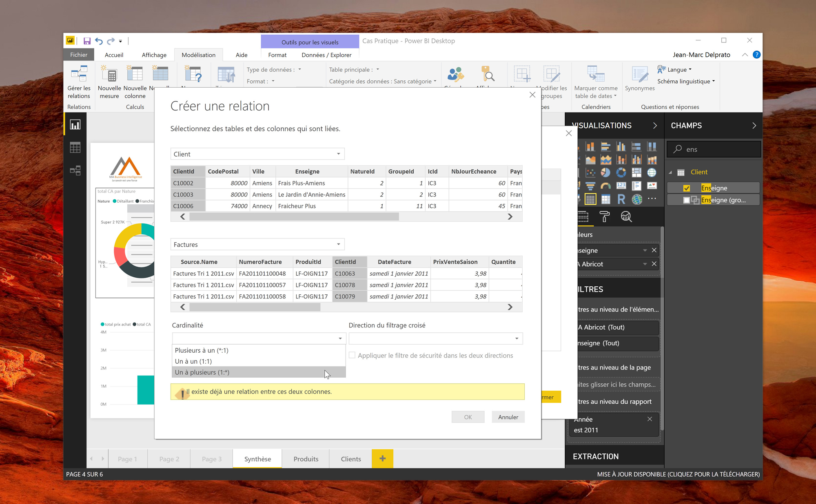The width and height of the screenshot is (816, 504).
Task: Click the format paintbrush icon
Action: pyautogui.click(x=605, y=216)
